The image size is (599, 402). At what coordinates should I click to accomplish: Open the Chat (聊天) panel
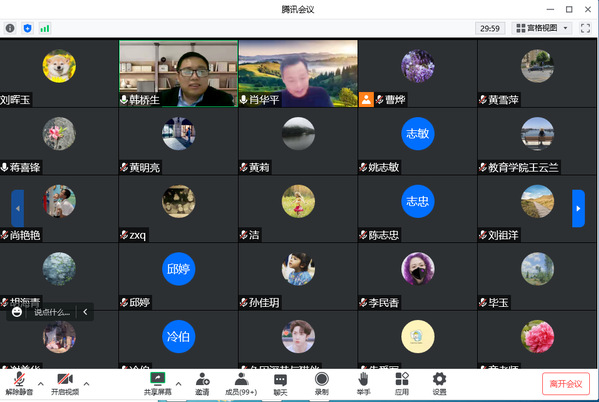pyautogui.click(x=280, y=384)
